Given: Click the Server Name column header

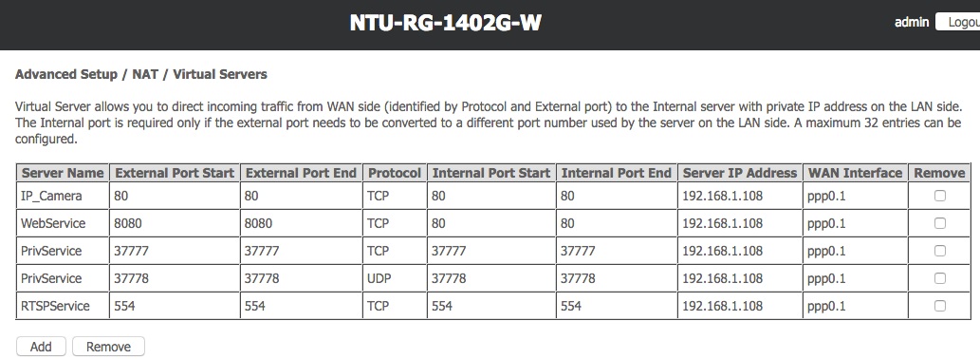Looking at the screenshot, I should [63, 173].
